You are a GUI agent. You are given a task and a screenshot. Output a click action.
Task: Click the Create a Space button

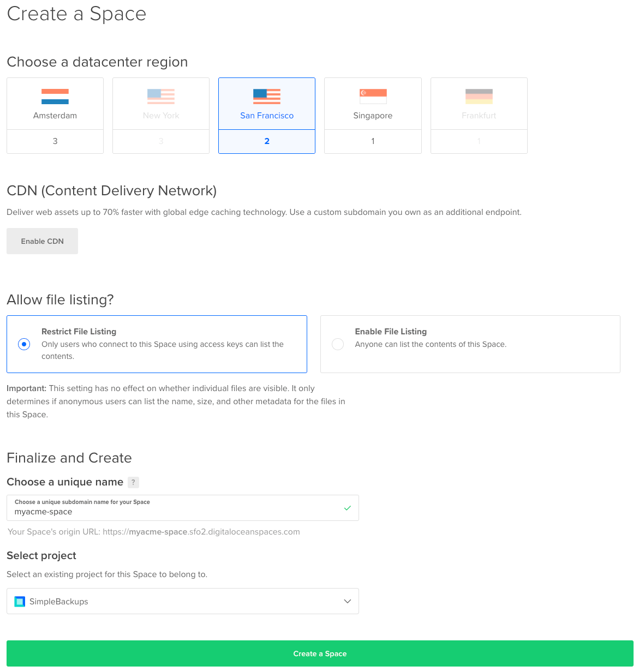coord(319,653)
